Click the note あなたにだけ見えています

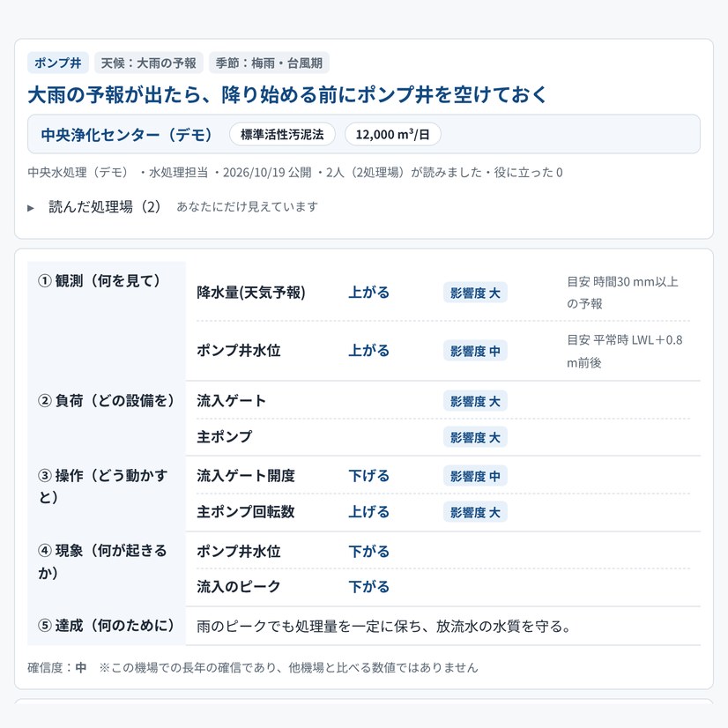coord(247,206)
